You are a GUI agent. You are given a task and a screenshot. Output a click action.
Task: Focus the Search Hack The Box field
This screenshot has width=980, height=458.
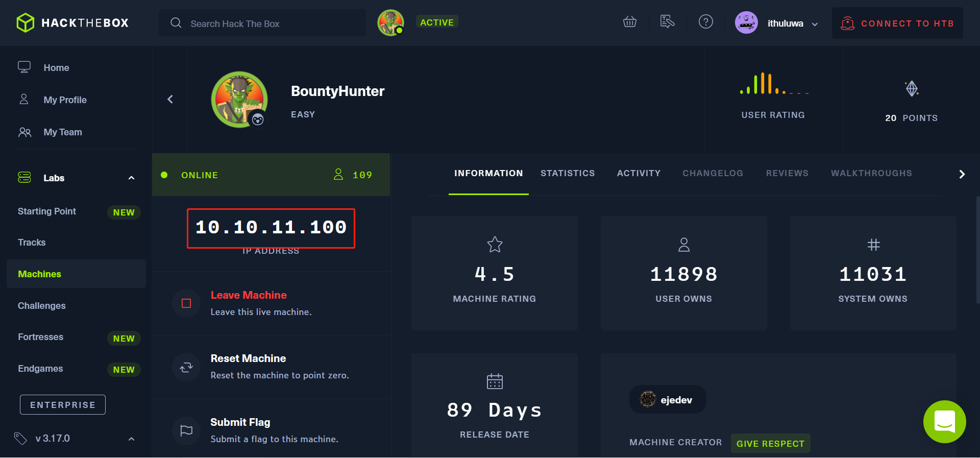(262, 23)
